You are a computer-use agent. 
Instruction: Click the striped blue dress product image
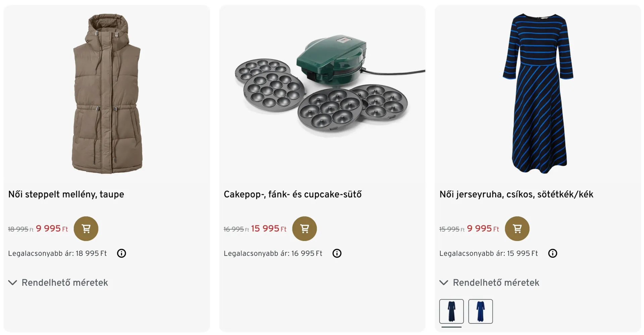pos(538,94)
